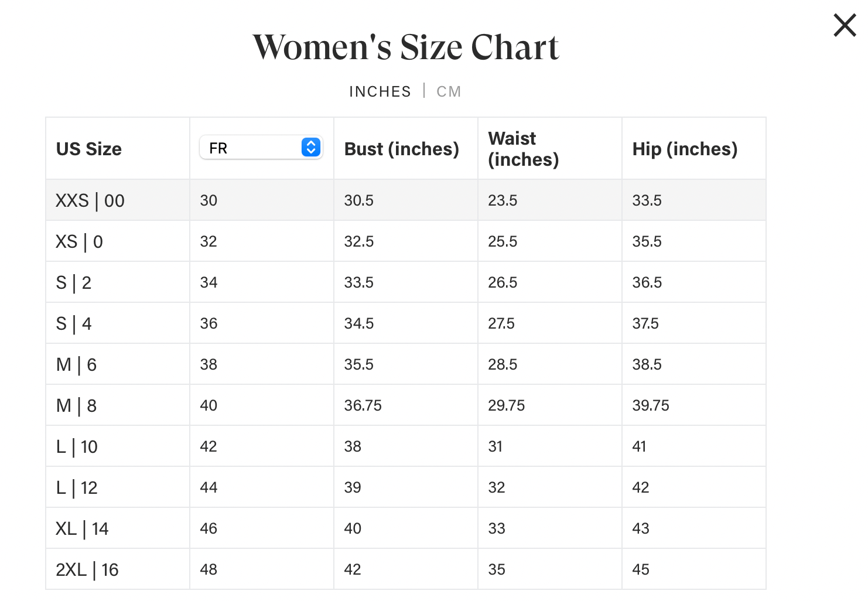Click the US Size column header
Viewport: 868px width, 601px height.
point(89,149)
